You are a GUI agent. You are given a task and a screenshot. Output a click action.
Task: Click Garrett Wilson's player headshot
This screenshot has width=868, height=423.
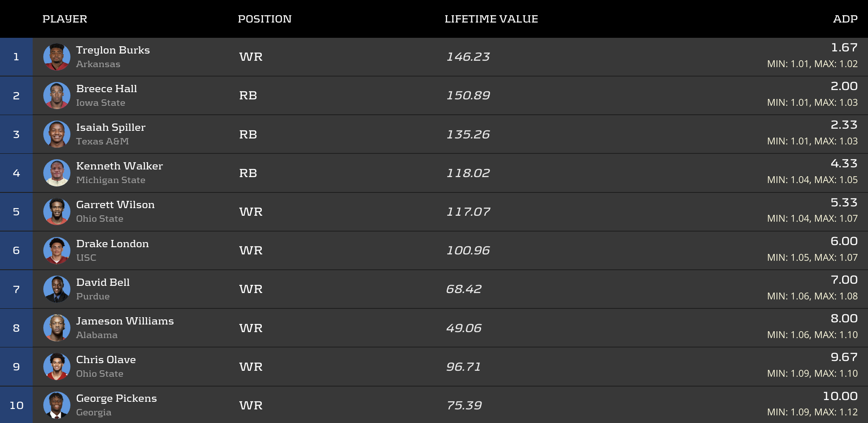[57, 211]
